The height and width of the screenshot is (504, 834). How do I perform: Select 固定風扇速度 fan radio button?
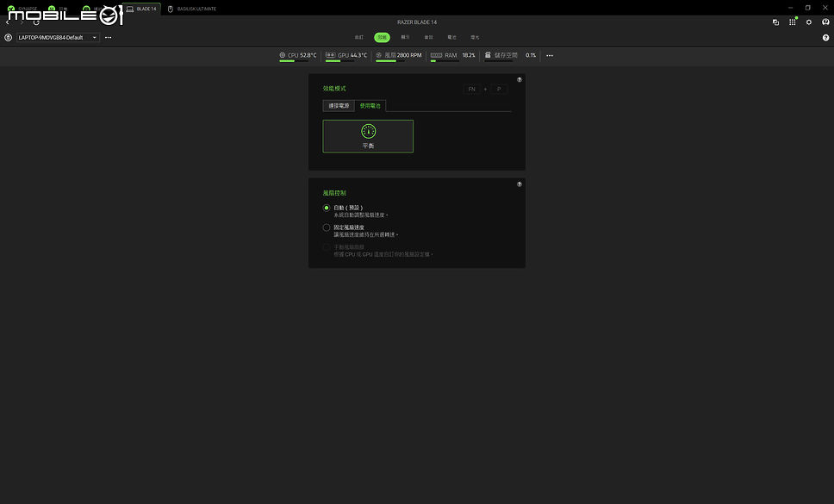[x=326, y=227]
